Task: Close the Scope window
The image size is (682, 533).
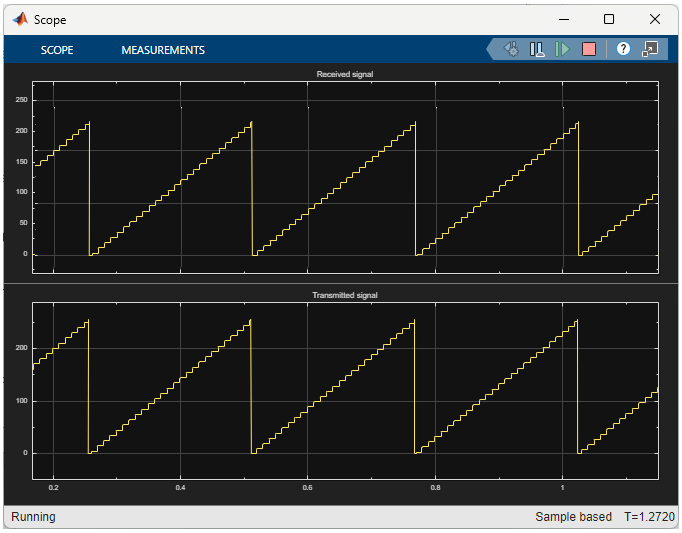Action: (655, 19)
